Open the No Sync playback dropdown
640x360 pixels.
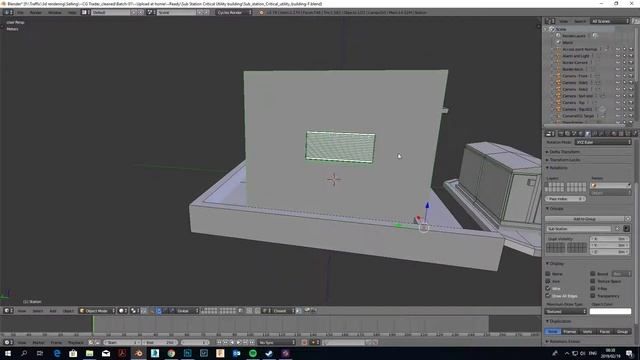pos(276,342)
